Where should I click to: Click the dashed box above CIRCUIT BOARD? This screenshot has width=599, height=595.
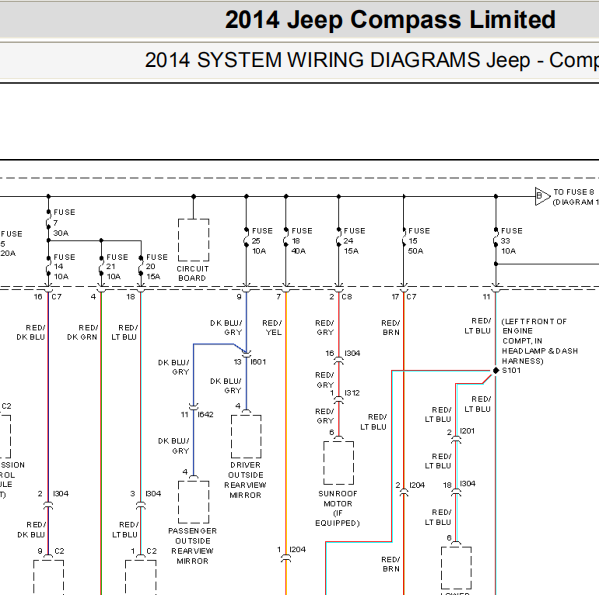tap(193, 240)
